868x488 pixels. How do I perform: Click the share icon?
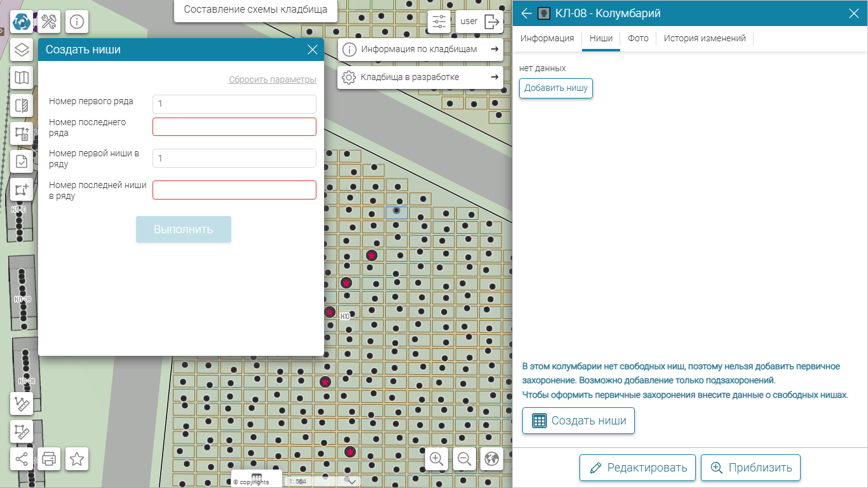click(22, 459)
